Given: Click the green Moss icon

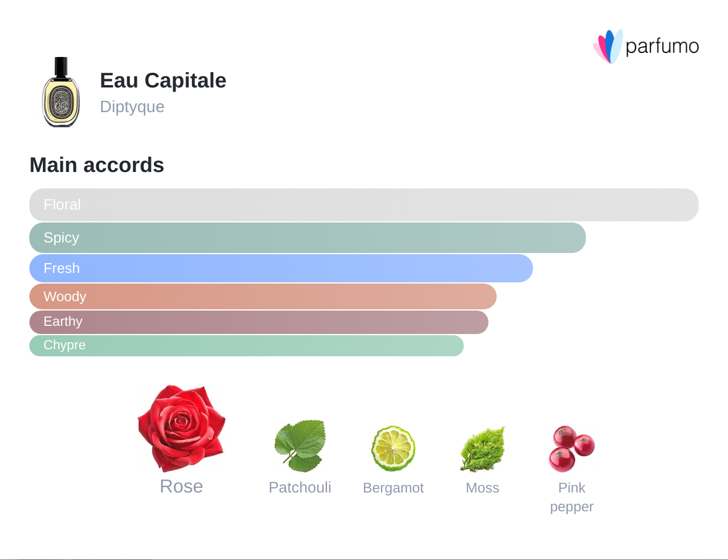Looking at the screenshot, I should tap(483, 449).
